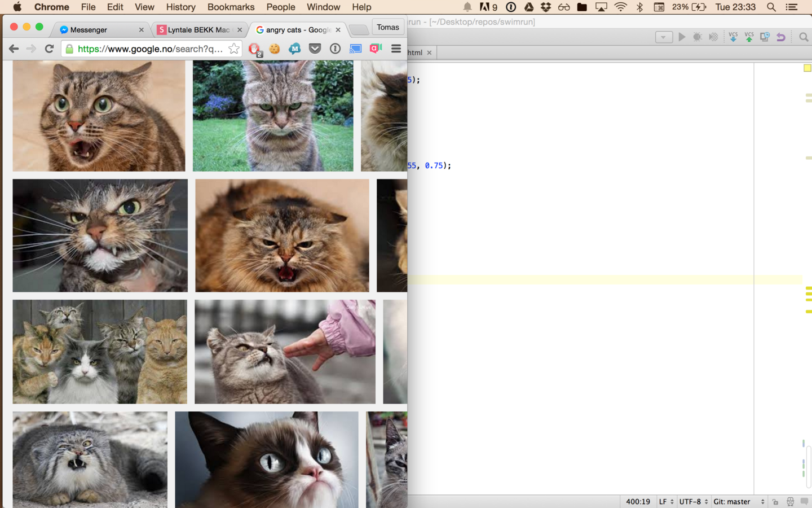Change file encoding via UTF-8 selector

pyautogui.click(x=694, y=502)
